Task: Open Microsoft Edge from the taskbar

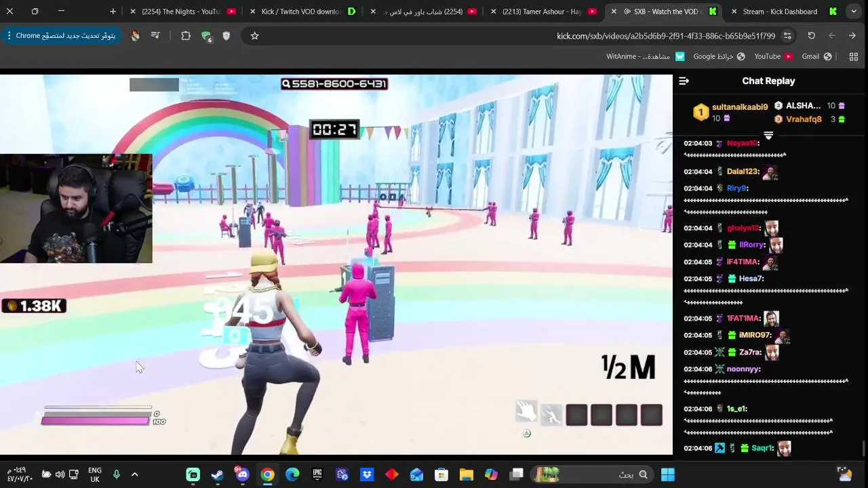Action: pyautogui.click(x=292, y=474)
